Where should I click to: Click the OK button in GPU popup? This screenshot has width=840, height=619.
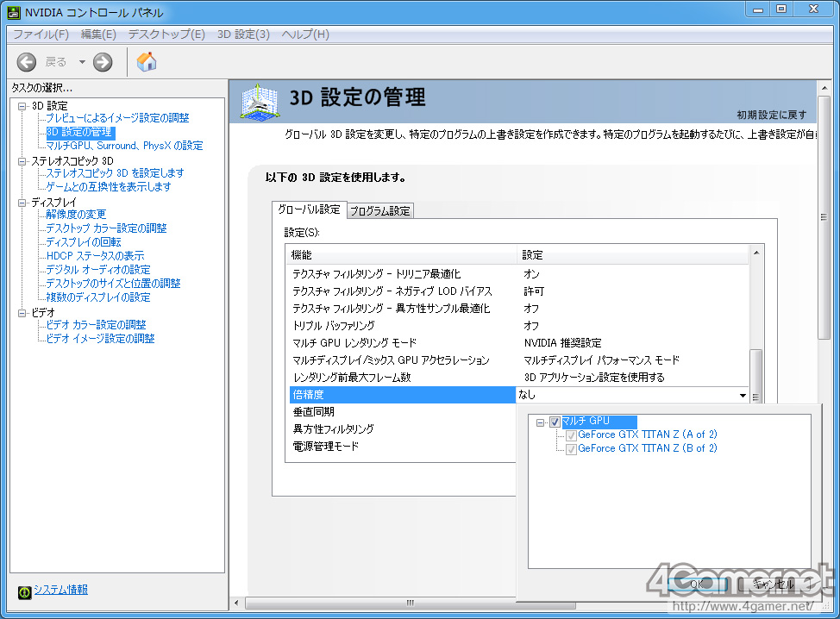[x=696, y=585]
